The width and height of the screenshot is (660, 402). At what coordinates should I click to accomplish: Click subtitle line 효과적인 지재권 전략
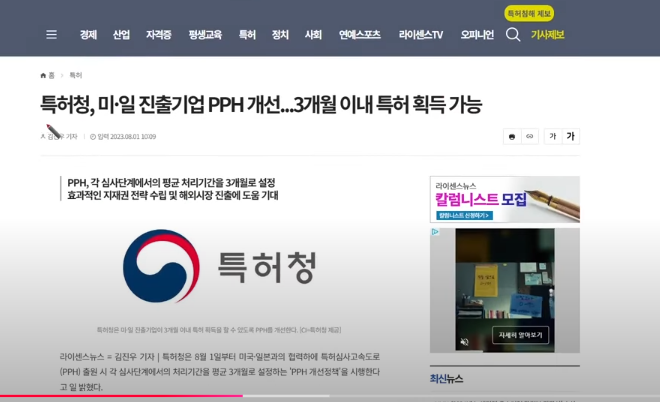click(x=173, y=195)
